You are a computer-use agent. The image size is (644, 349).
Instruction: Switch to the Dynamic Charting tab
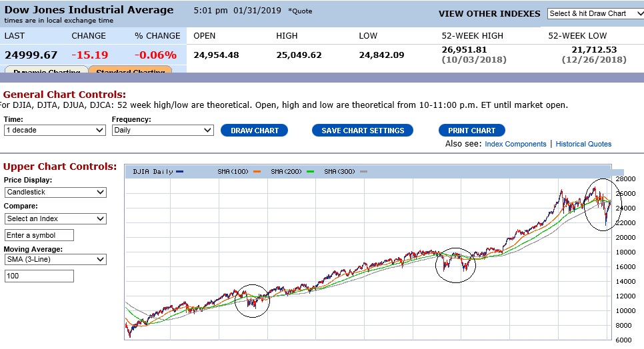46,71
